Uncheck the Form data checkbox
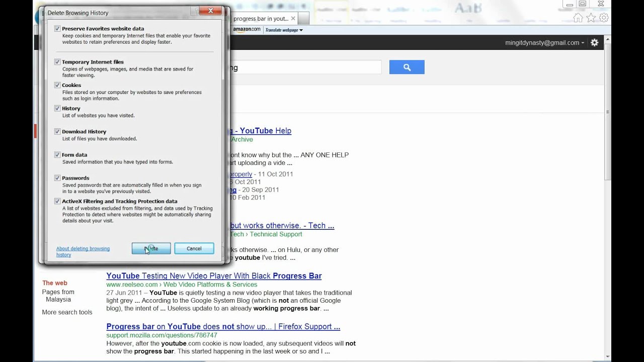Viewport: 644px width, 362px height. 57,155
